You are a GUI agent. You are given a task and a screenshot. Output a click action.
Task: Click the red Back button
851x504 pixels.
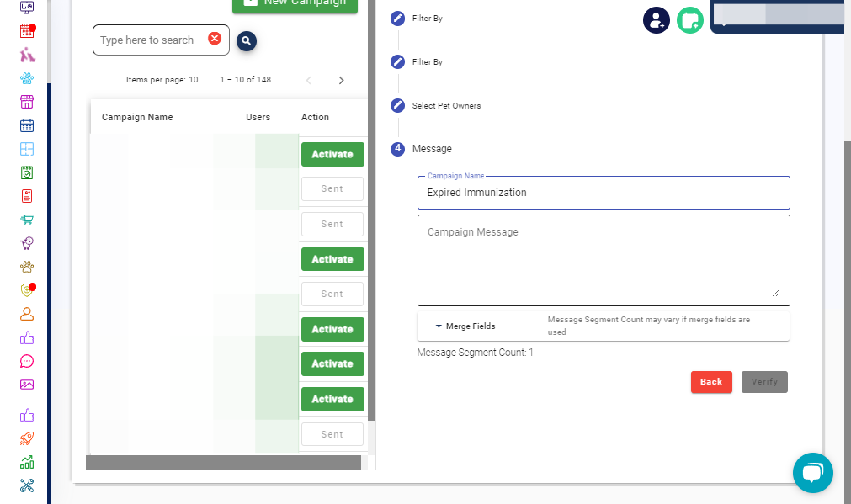[x=711, y=382]
